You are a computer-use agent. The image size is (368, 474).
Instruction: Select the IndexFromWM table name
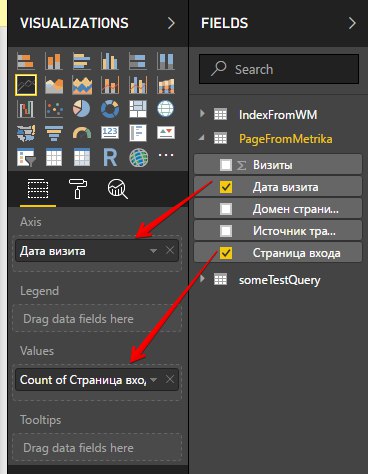(x=278, y=115)
